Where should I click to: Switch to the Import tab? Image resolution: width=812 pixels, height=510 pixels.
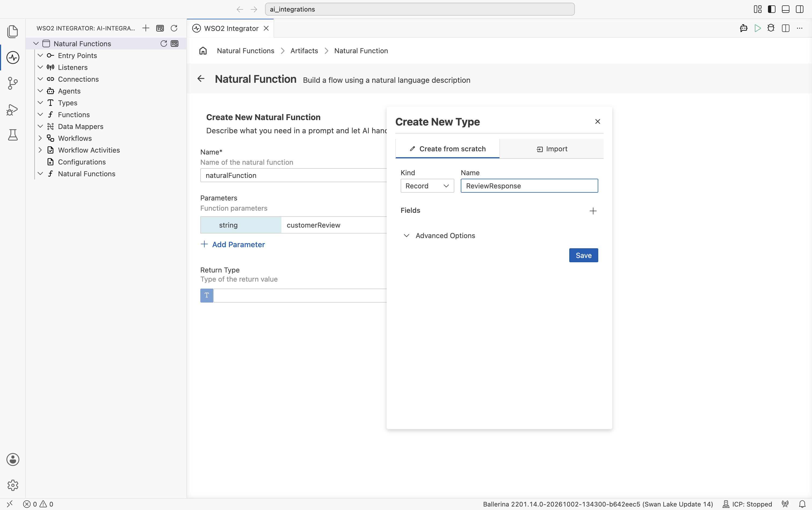pos(552,149)
